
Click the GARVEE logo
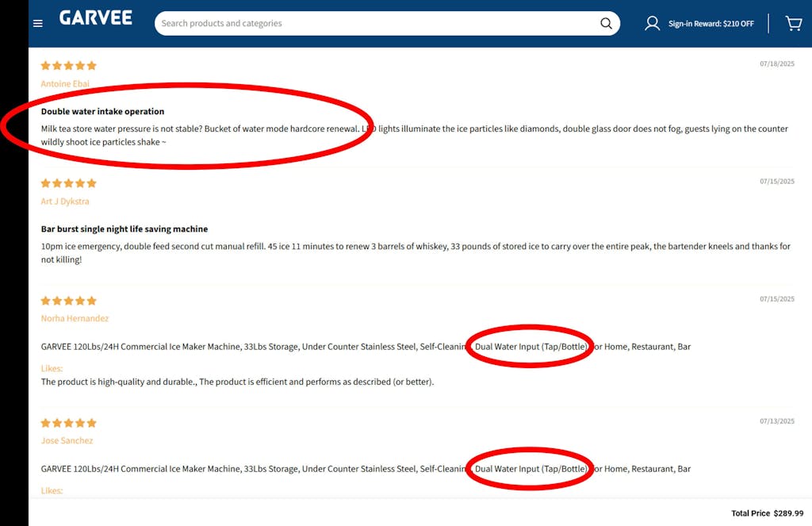click(x=95, y=18)
